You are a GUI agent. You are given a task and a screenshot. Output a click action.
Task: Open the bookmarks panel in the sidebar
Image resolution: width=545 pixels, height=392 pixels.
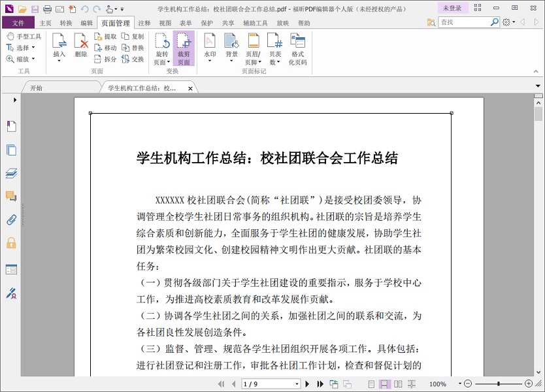[11, 127]
